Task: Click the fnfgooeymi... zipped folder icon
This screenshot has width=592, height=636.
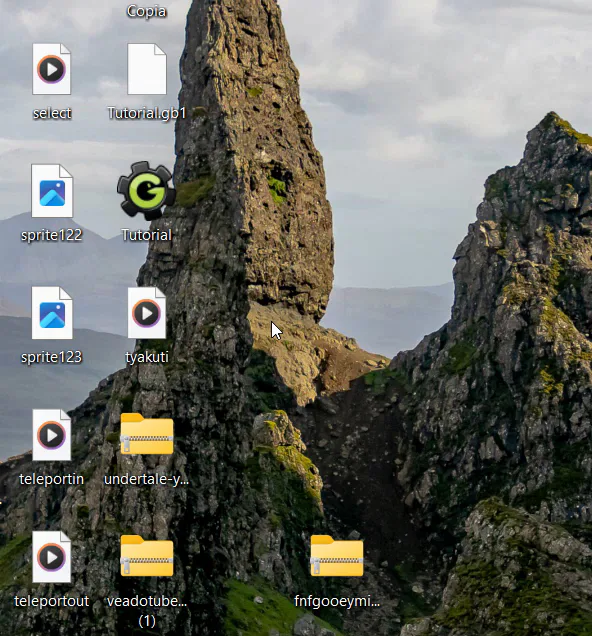Action: 337,556
